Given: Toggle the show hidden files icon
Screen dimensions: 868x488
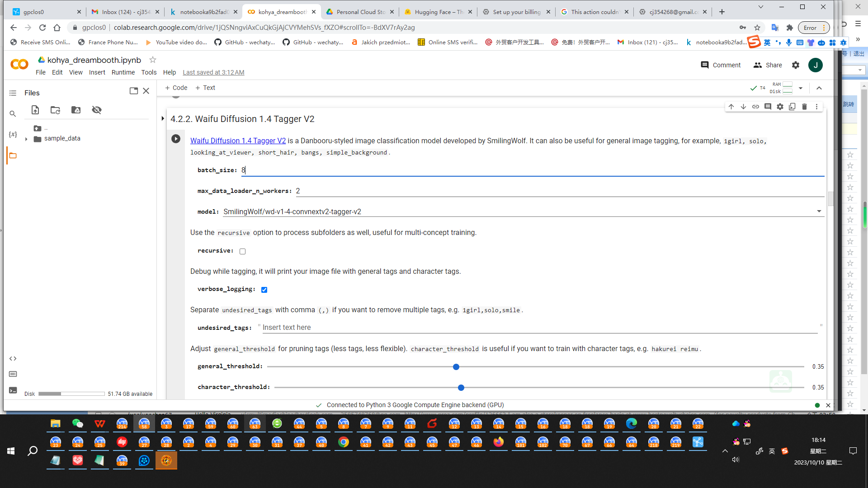Looking at the screenshot, I should (97, 110).
